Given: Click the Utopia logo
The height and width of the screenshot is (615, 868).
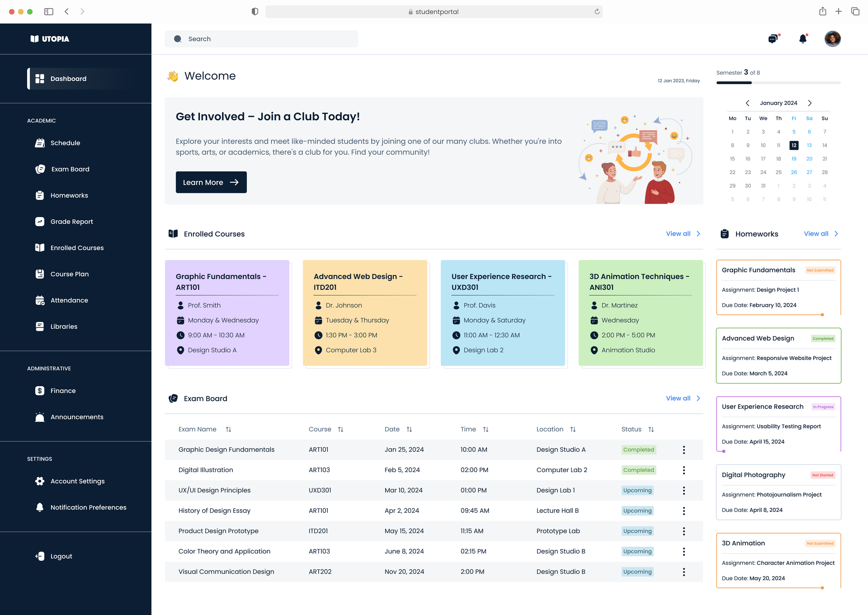Looking at the screenshot, I should click(x=50, y=39).
